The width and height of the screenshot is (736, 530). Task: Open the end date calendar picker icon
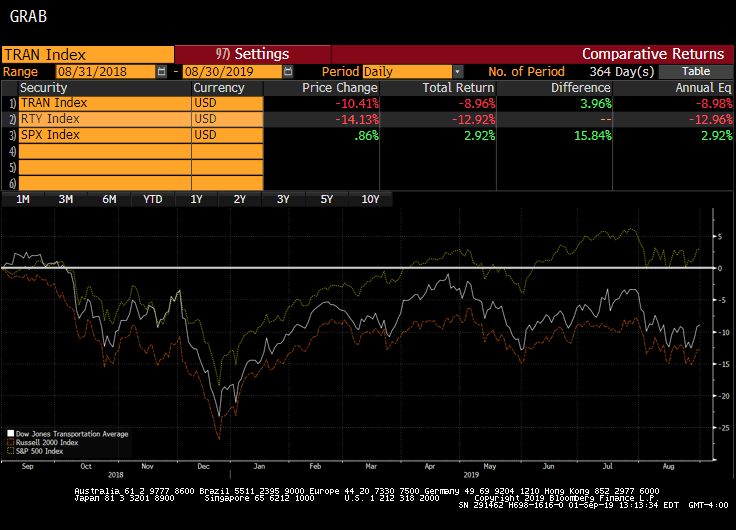[288, 72]
